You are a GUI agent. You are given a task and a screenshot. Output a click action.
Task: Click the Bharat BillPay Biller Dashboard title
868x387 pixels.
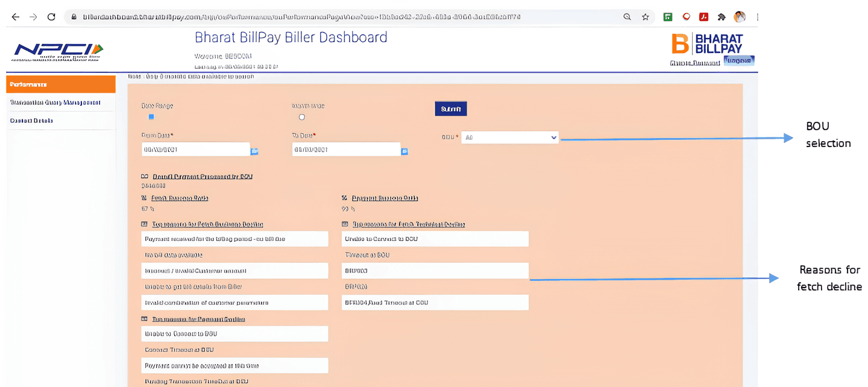point(291,37)
